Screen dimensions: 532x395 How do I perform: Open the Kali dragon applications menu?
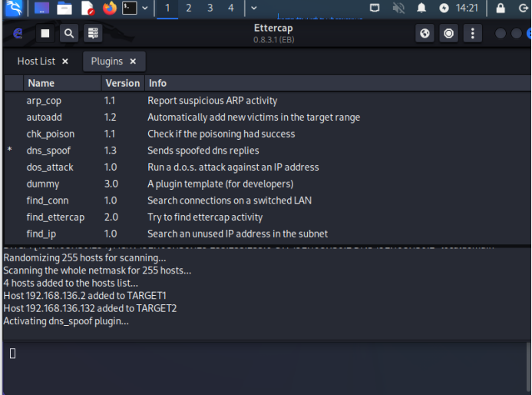point(14,8)
